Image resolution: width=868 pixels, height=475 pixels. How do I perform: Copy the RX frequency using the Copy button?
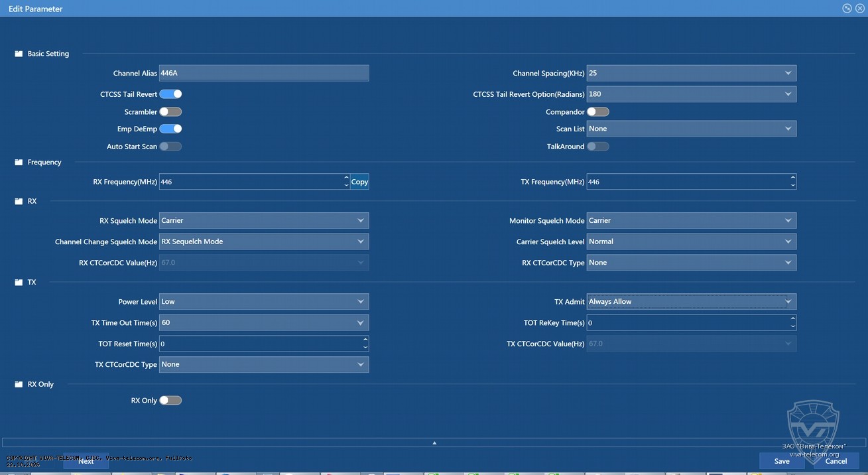359,182
